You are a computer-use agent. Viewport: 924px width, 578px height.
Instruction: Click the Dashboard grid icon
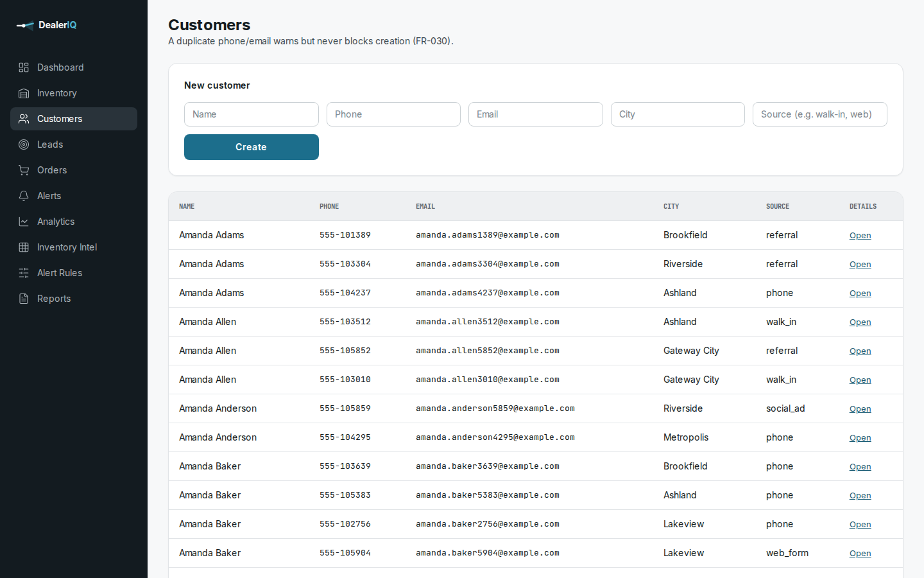tap(24, 67)
